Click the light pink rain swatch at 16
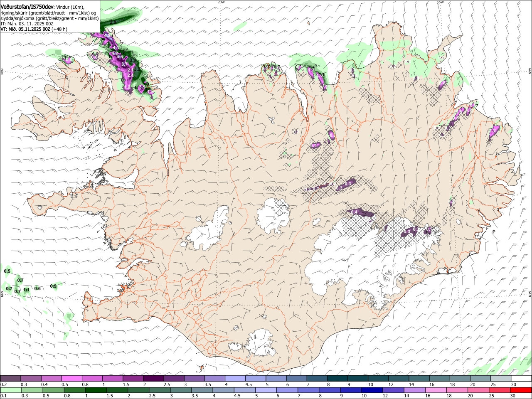This screenshot has height=399, width=532. tap(436, 390)
